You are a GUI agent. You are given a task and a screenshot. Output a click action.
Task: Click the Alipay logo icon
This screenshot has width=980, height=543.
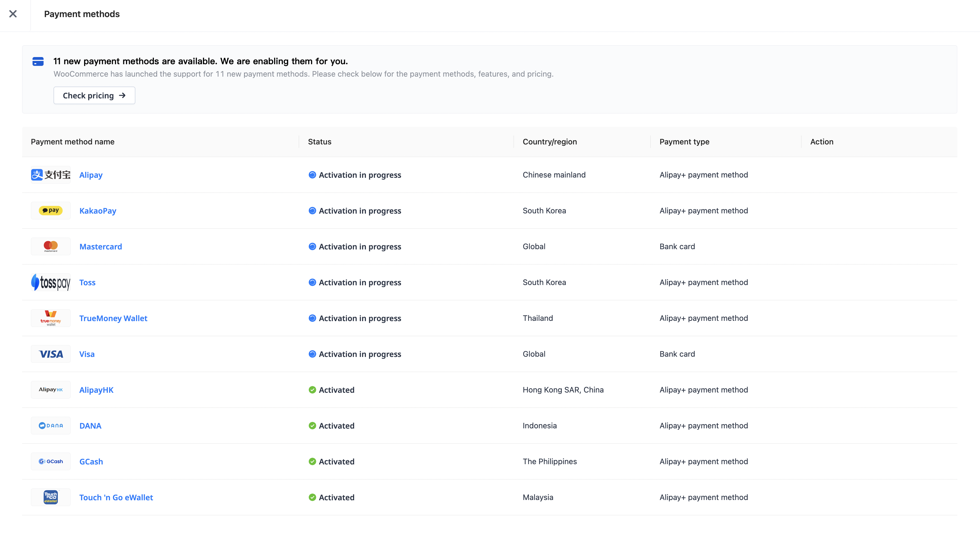tap(50, 175)
